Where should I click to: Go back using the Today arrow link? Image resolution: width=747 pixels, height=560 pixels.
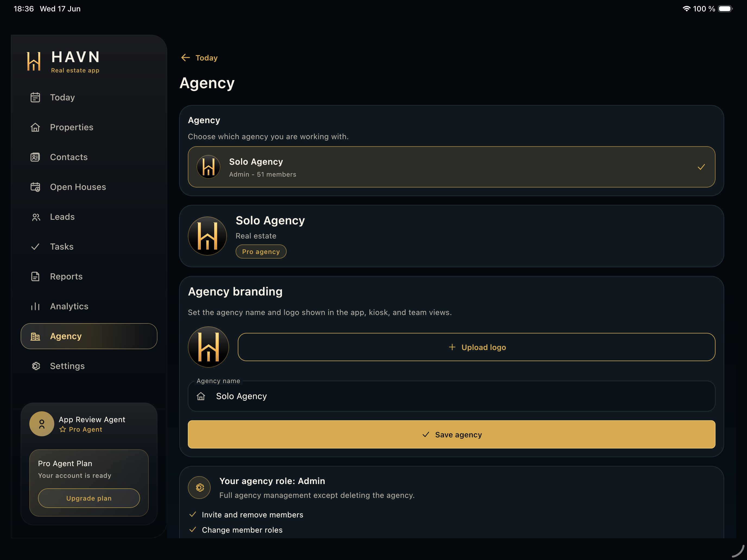click(199, 58)
